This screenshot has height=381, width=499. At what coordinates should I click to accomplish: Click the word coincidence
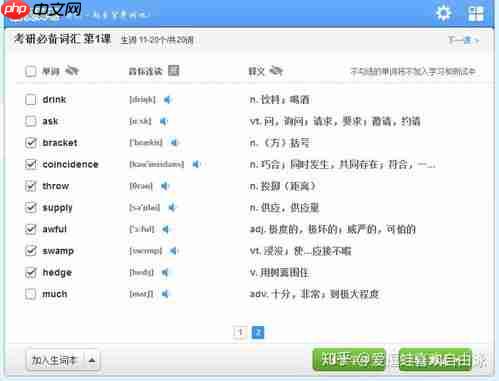(x=70, y=164)
